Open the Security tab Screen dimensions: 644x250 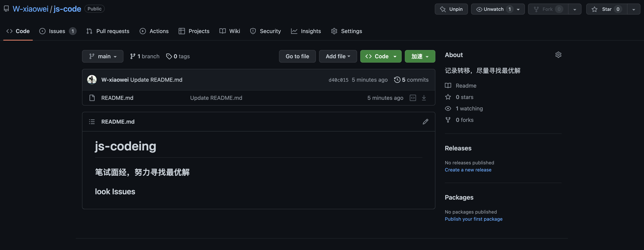(265, 31)
